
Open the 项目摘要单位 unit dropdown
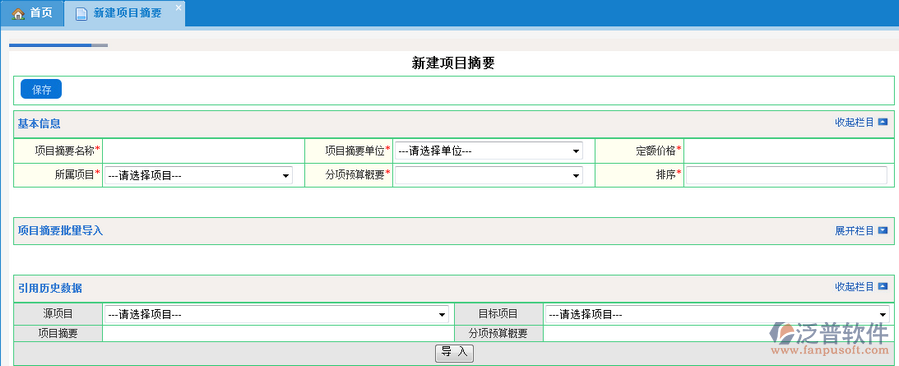(488, 151)
